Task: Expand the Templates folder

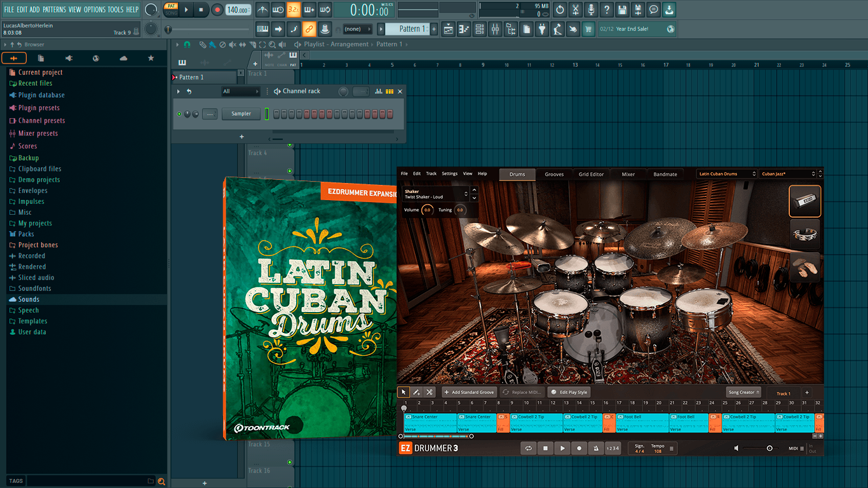Action: coord(32,321)
